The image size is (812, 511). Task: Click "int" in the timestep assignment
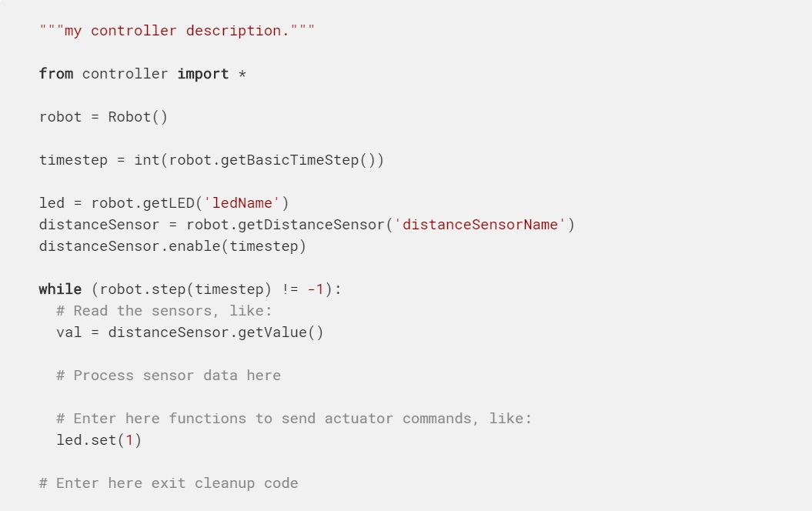pyautogui.click(x=146, y=160)
